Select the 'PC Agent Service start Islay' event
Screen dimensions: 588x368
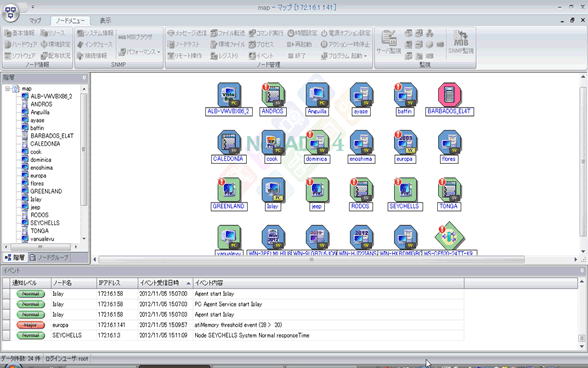233,304
